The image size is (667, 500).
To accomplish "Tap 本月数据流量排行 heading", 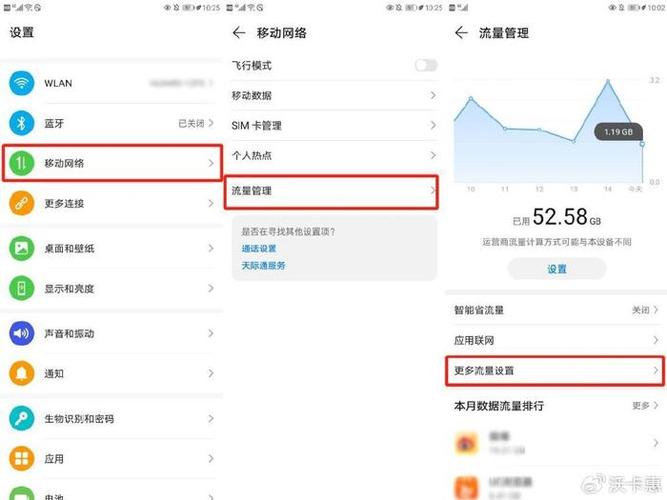I will tap(499, 406).
